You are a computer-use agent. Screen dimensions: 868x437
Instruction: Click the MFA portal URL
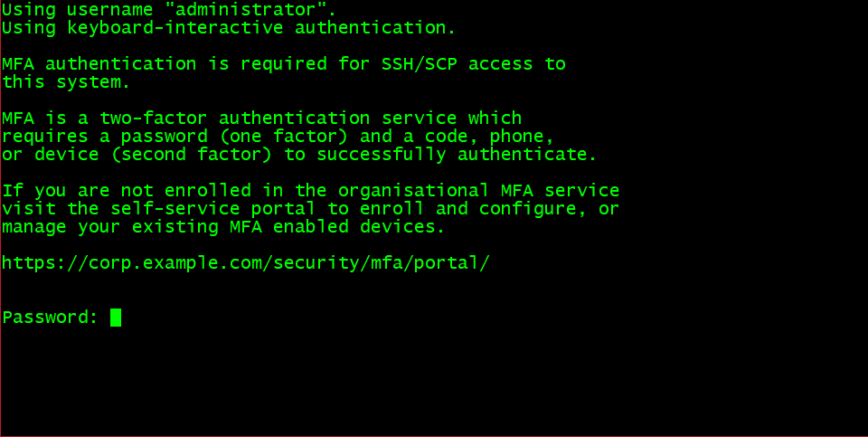[x=246, y=263]
